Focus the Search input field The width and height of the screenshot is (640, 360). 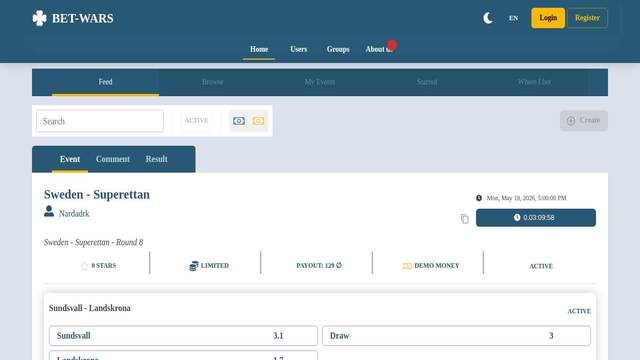(100, 121)
